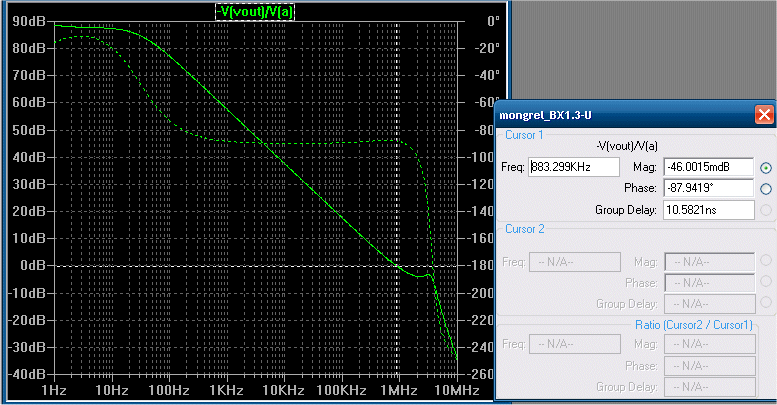The image size is (777, 405).
Task: Edit Cursor 1 Freq field 883.299KHz
Action: click(x=574, y=167)
